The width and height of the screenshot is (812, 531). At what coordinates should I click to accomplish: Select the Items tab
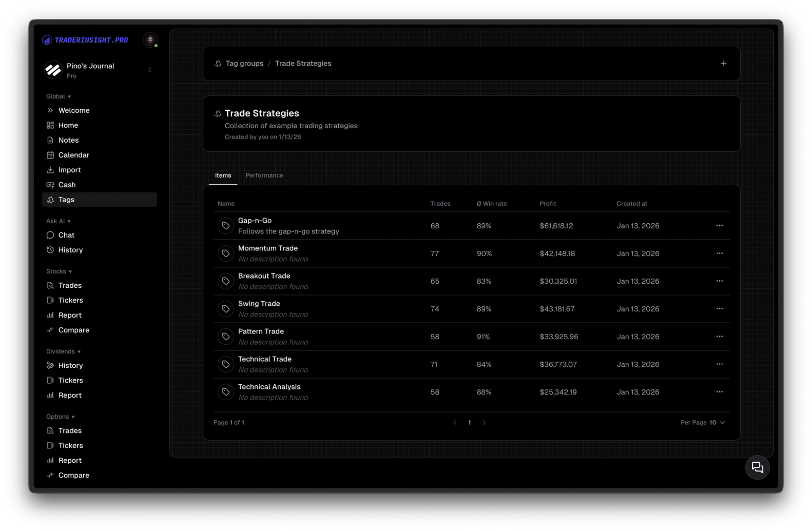223,175
